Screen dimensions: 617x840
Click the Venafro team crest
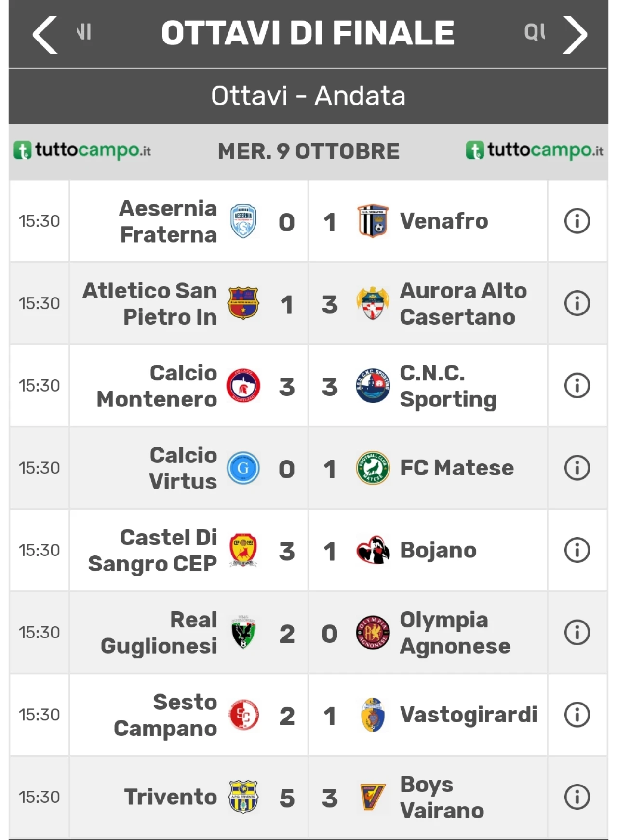point(373,221)
